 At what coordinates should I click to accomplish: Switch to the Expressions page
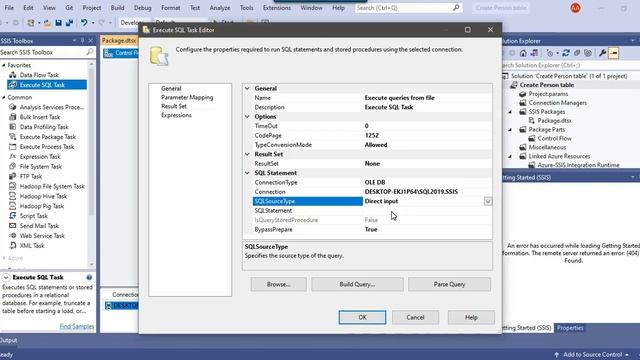click(x=176, y=115)
